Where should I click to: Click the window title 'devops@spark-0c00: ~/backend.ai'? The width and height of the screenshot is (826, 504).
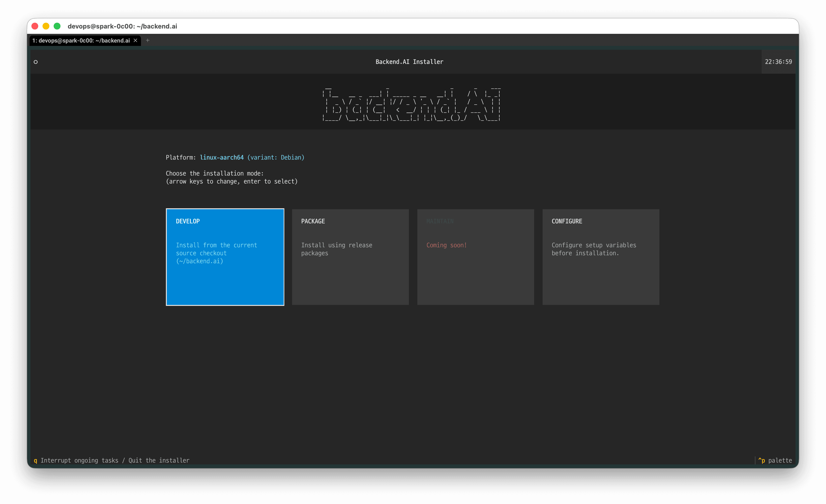[x=122, y=26]
